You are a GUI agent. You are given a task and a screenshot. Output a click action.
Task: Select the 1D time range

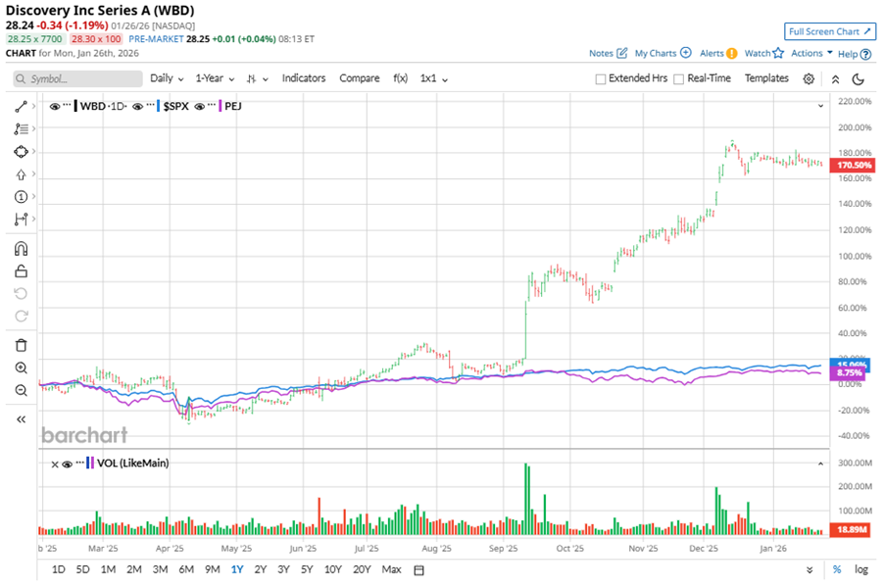point(58,569)
